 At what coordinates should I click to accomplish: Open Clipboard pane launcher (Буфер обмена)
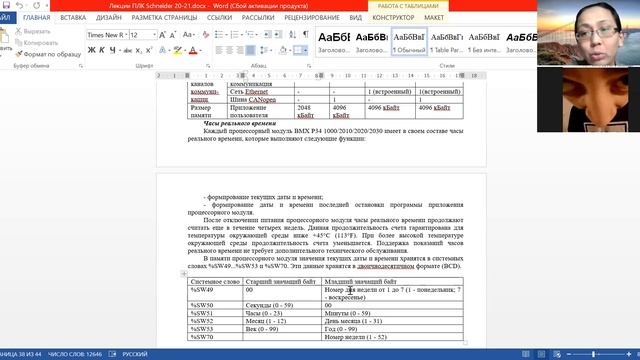coord(80,66)
